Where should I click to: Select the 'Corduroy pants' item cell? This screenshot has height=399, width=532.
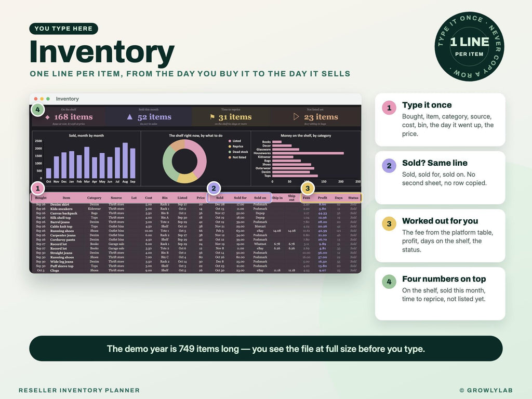point(63,240)
